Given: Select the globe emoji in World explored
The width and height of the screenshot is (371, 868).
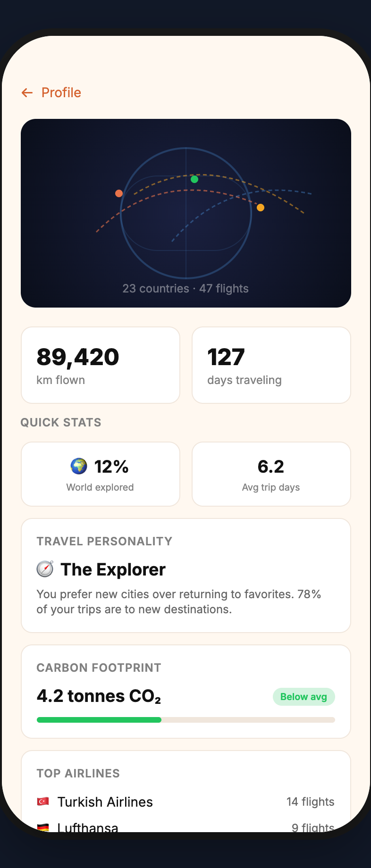Looking at the screenshot, I should [x=78, y=466].
